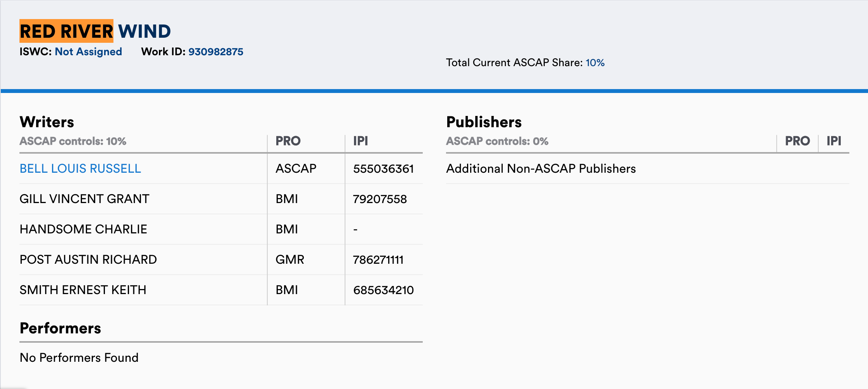The image size is (868, 389).
Task: Click the highlighted RED RIVER title text
Action: (x=67, y=31)
